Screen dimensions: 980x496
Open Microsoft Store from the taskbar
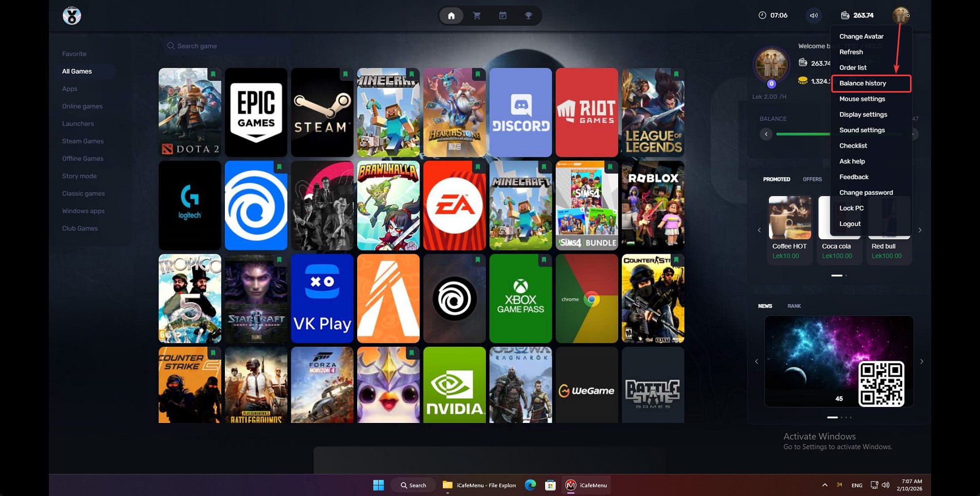coord(550,485)
